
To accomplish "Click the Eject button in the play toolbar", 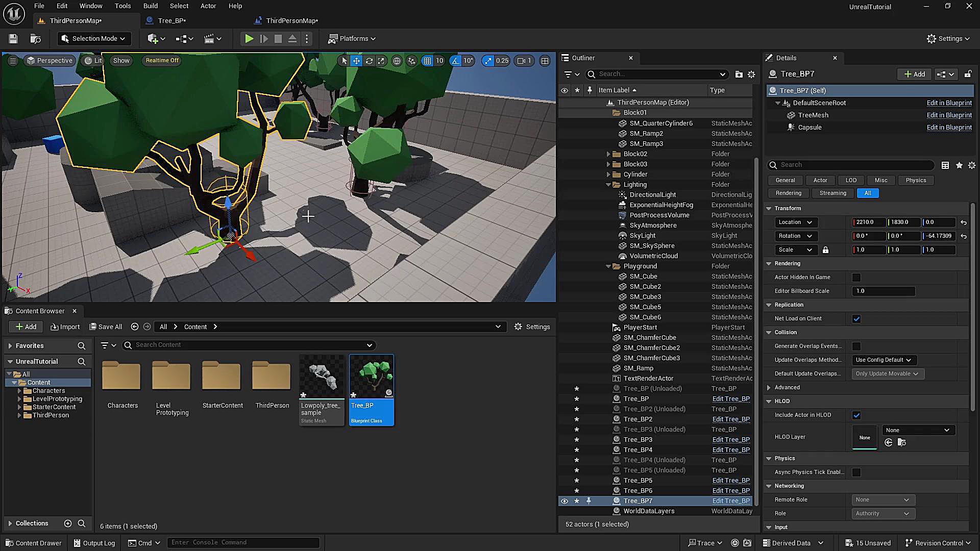I will pos(292,39).
